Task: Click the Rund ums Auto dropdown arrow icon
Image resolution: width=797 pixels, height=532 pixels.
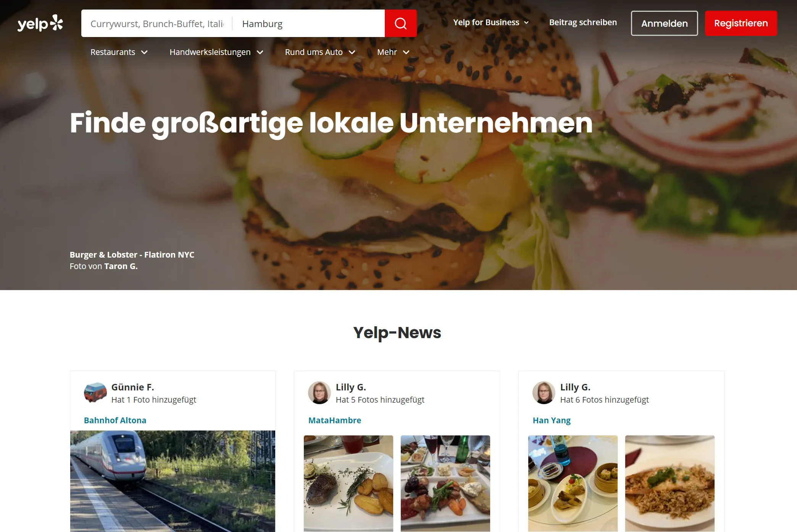Action: point(352,52)
